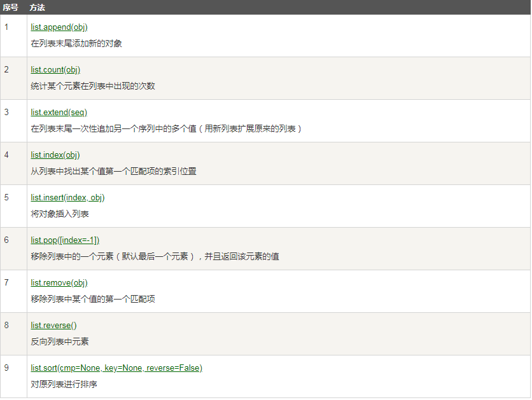Open the list.sort(cmp=None, key=None, reverse=False) link

pos(116,368)
